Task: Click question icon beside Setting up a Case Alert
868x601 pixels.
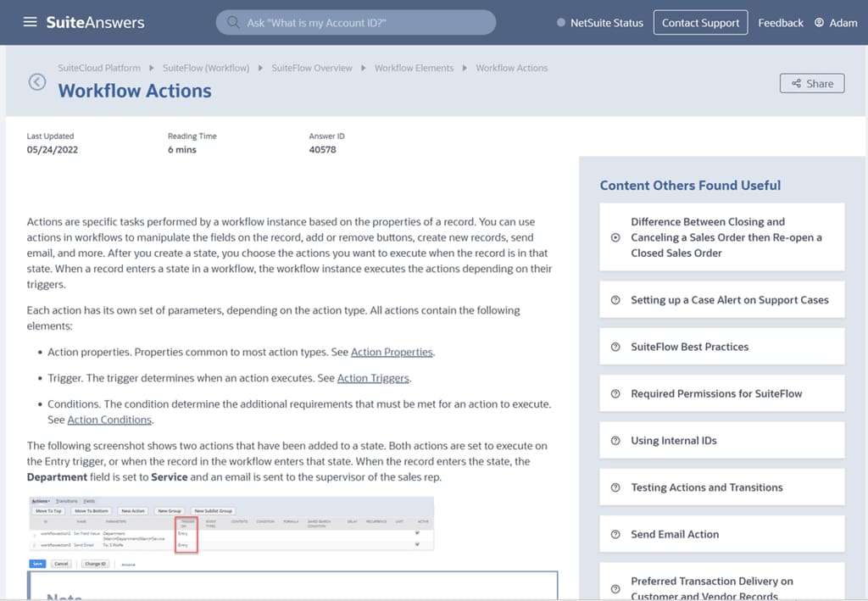Action: click(x=615, y=300)
